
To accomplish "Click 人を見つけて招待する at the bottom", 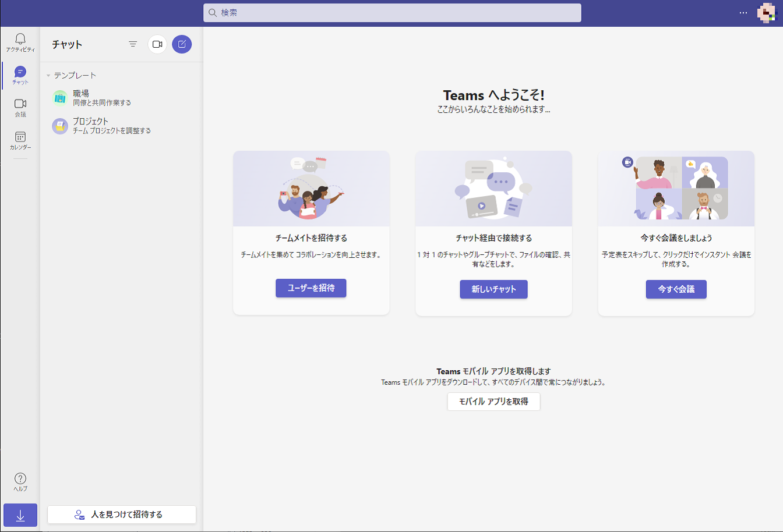I will coord(121,515).
